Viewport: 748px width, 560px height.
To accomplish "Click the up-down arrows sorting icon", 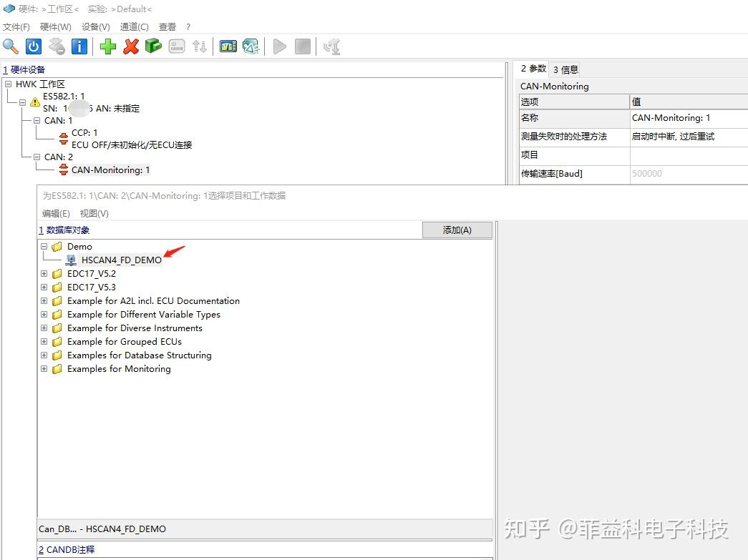I will click(x=199, y=46).
